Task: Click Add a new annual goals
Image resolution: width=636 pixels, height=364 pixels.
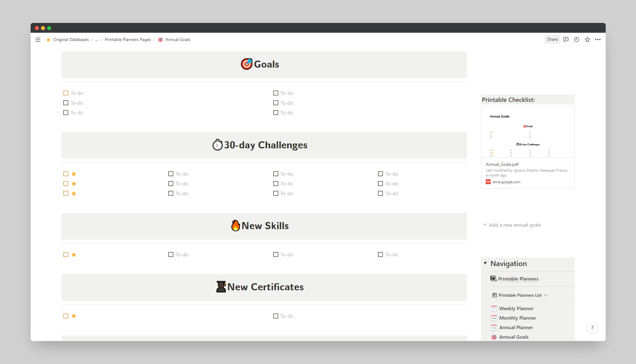Action: 514,225
